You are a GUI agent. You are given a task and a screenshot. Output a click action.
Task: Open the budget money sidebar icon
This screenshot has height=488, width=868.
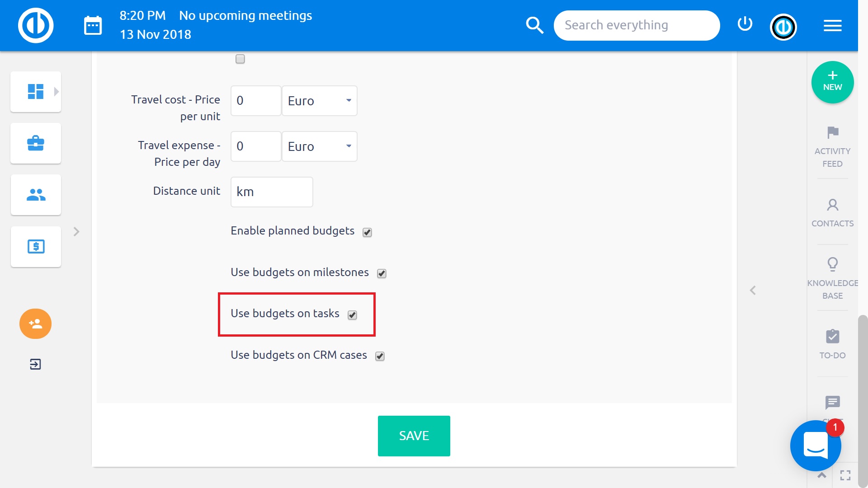(36, 247)
